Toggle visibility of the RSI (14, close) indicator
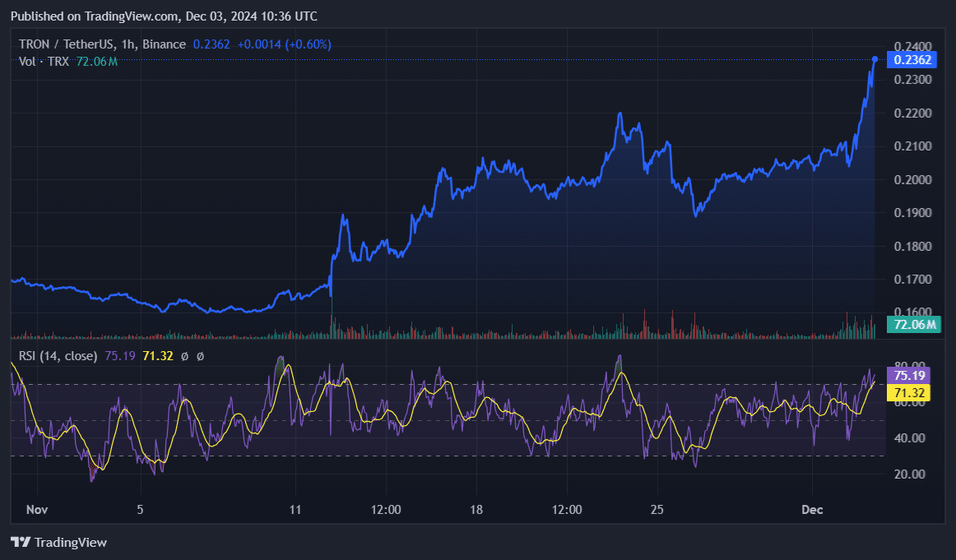Screen dimensions: 956x560 [x=58, y=357]
